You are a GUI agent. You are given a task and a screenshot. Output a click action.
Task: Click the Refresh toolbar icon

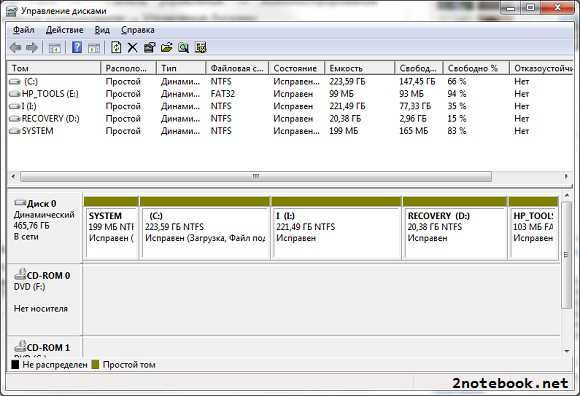coord(116,47)
